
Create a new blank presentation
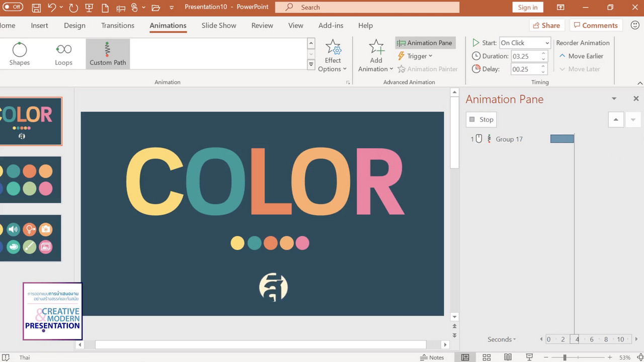pos(105,8)
